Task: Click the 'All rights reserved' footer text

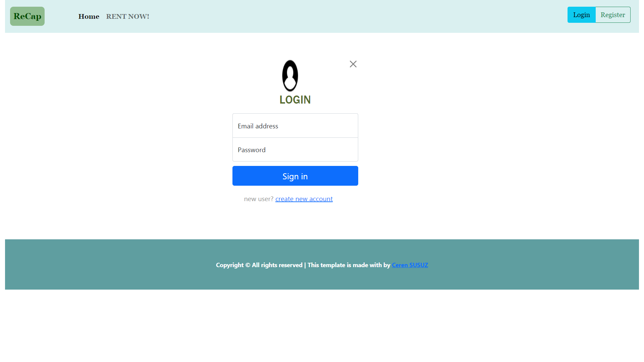Action: point(277,265)
